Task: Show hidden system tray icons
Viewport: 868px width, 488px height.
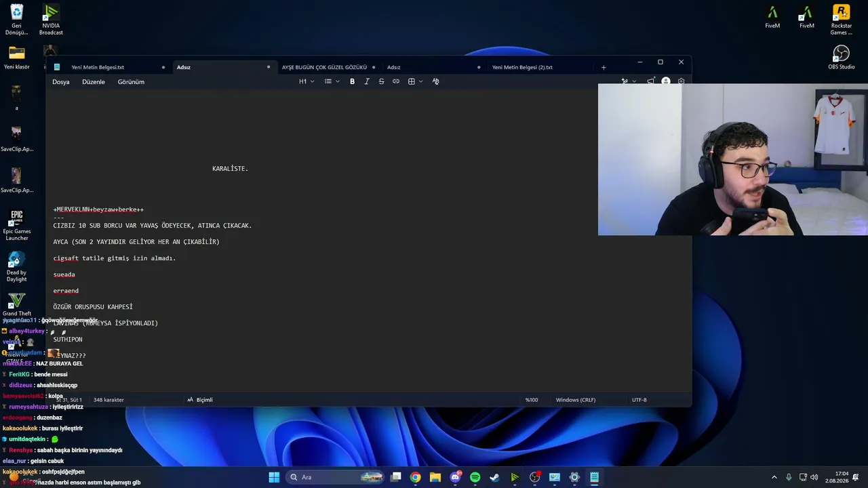Action: coord(774,477)
